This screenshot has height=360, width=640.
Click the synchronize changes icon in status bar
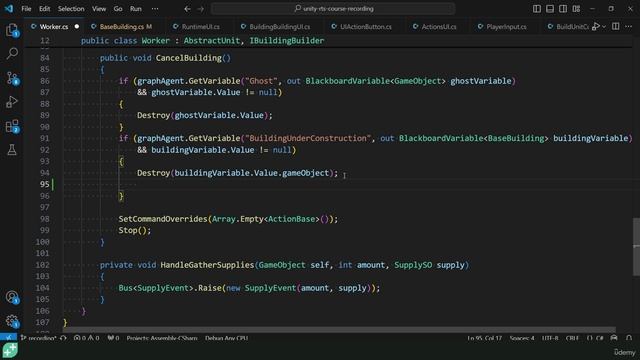pyautogui.click(x=63, y=338)
